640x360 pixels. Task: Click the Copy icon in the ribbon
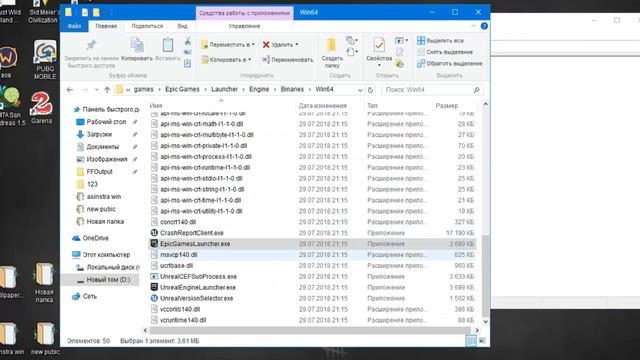(137, 45)
